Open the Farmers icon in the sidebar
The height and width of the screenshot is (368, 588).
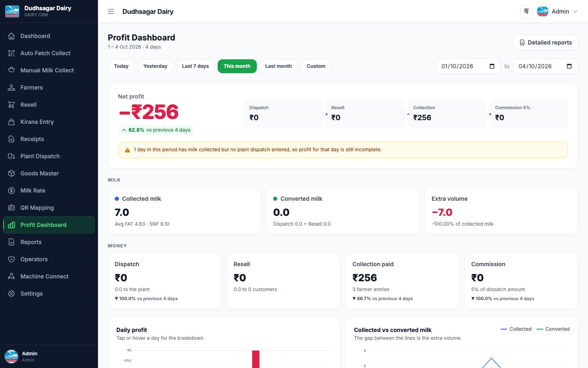pos(11,88)
